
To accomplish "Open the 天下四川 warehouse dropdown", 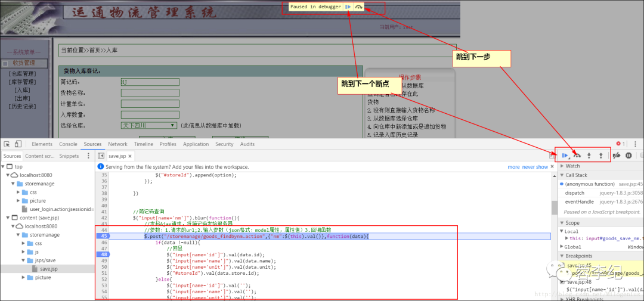I will pyautogui.click(x=149, y=125).
